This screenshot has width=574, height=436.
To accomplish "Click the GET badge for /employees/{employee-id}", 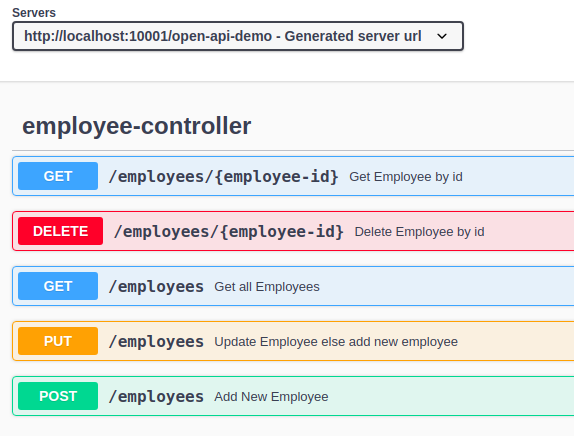I will click(x=58, y=176).
